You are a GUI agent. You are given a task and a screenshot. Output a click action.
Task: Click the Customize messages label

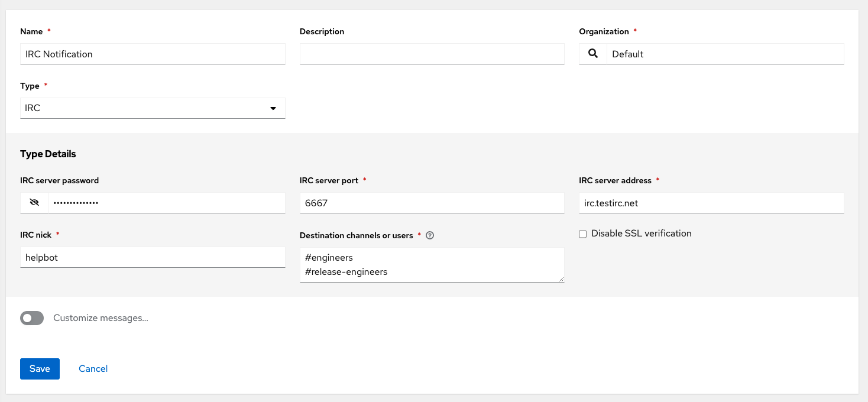click(100, 318)
